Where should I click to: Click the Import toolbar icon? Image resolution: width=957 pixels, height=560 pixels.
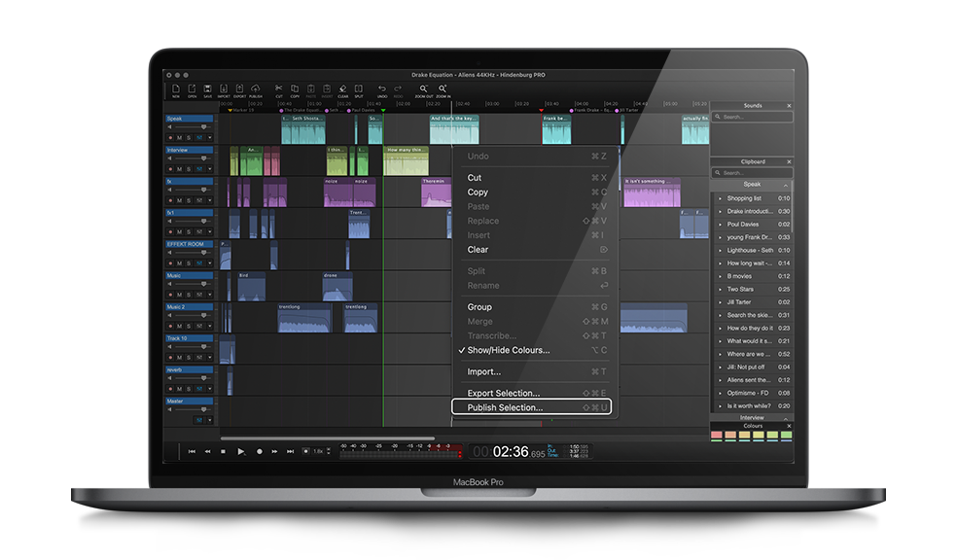tap(224, 90)
